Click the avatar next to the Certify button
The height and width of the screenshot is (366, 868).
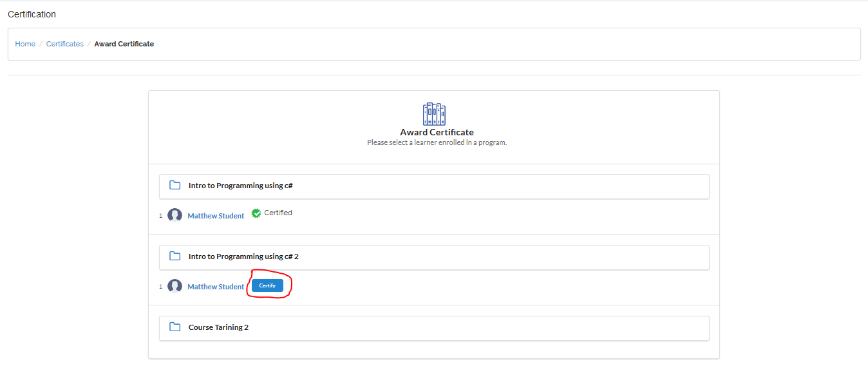pos(175,286)
